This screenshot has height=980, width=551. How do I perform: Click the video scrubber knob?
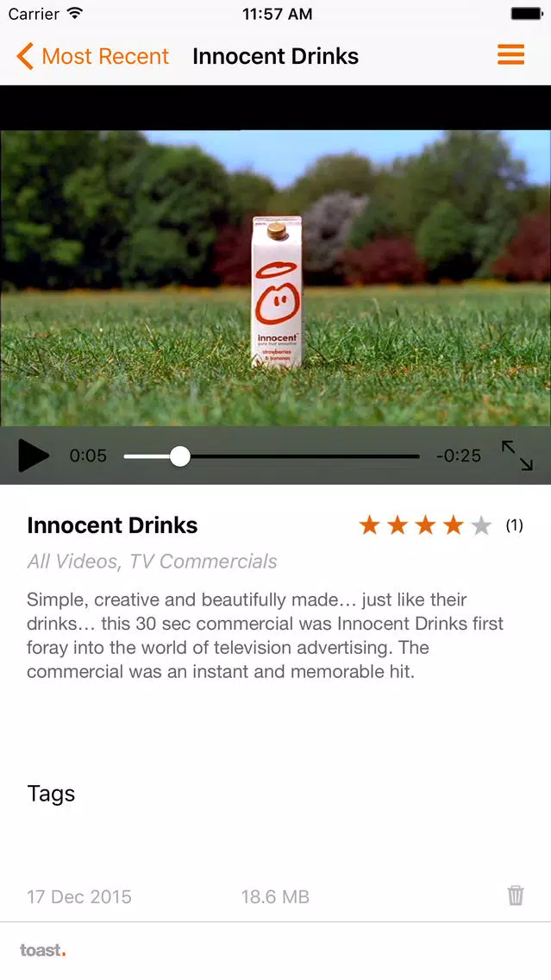point(180,456)
